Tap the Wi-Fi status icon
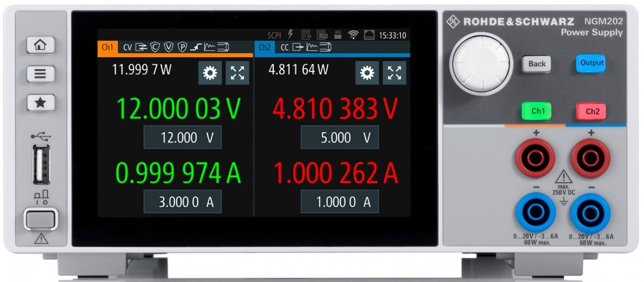 pyautogui.click(x=353, y=35)
